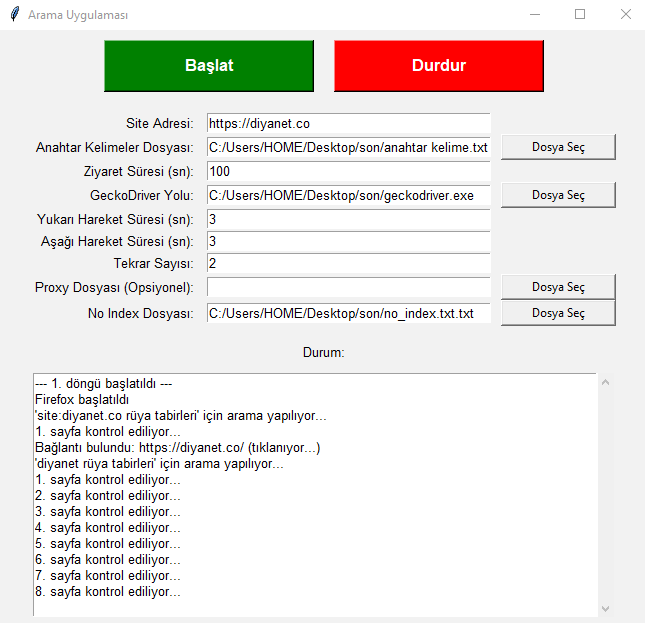Focus the empty Proxy Dosyası field
This screenshot has width=645, height=623.
(349, 287)
